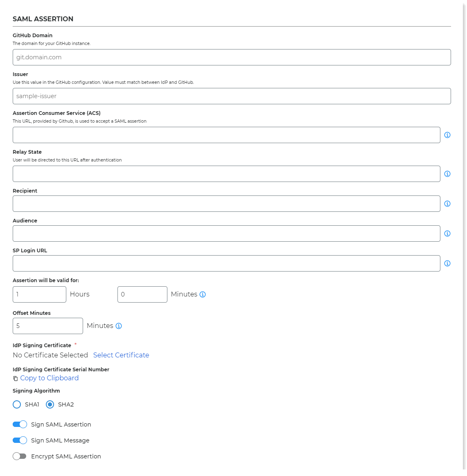Screen dimensions: 467x476
Task: Click the SP Login URL info icon
Action: 447,263
